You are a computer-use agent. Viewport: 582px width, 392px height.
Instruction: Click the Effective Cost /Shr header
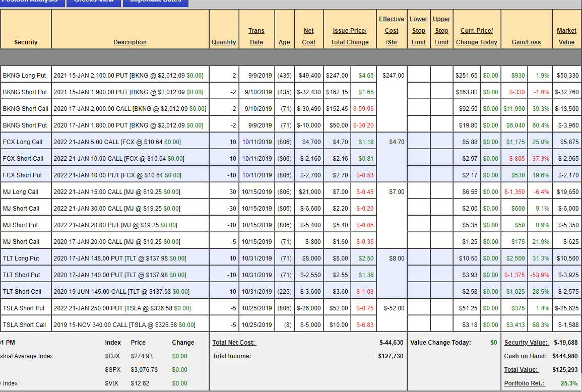(x=392, y=31)
